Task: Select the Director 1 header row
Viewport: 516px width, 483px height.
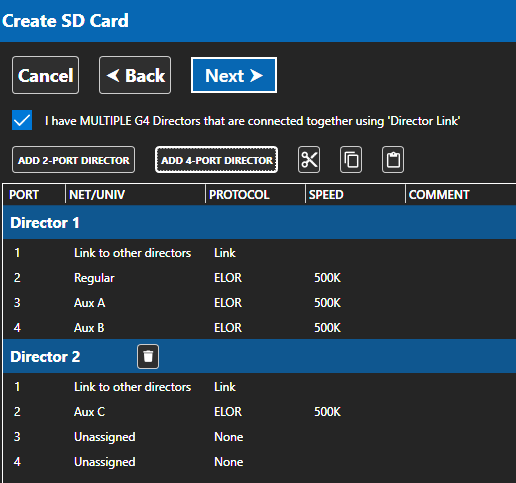Action: (259, 222)
